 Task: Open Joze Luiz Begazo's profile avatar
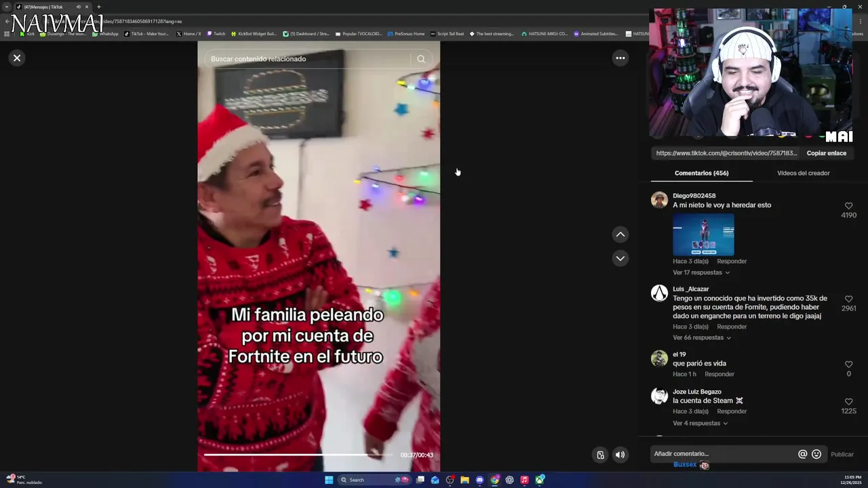659,396
